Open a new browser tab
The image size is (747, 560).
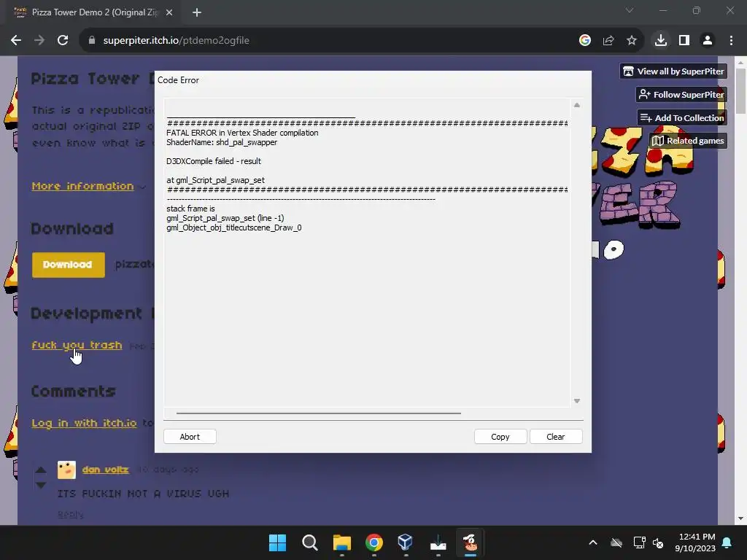(x=197, y=12)
